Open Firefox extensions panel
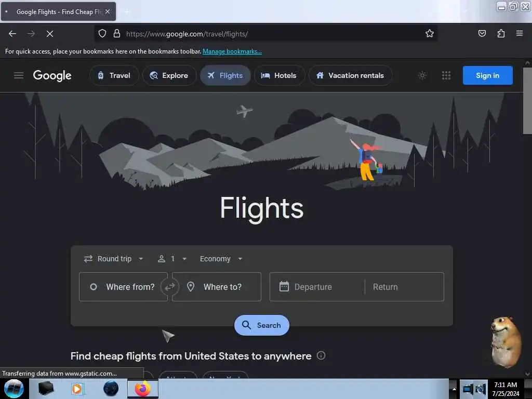The image size is (532, 399). tap(501, 33)
